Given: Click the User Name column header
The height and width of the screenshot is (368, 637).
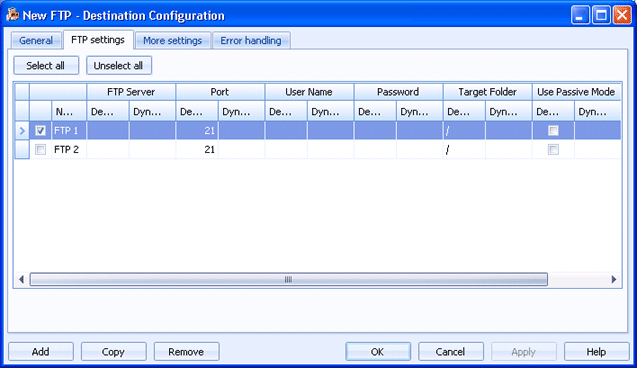Looking at the screenshot, I should (309, 92).
